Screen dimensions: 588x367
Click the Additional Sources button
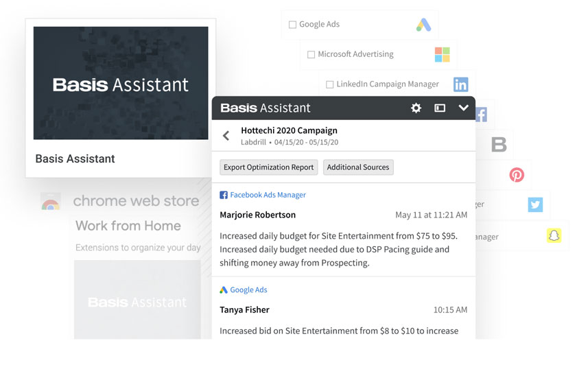coord(358,167)
